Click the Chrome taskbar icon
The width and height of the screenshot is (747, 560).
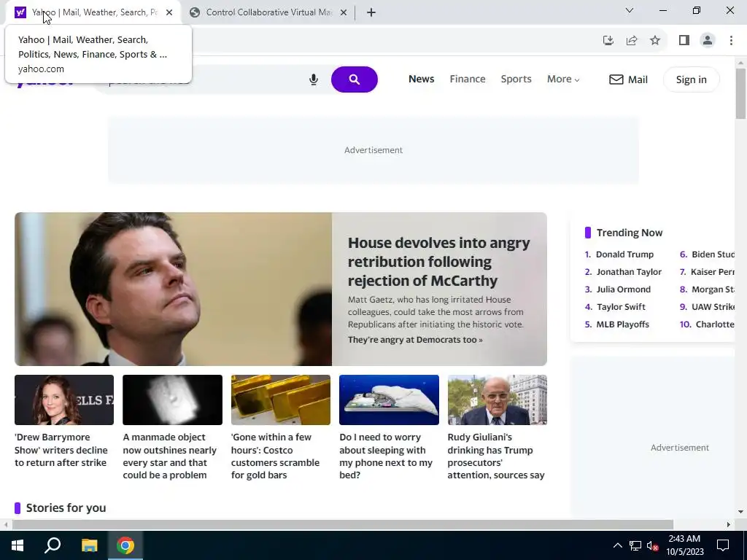[125, 545]
